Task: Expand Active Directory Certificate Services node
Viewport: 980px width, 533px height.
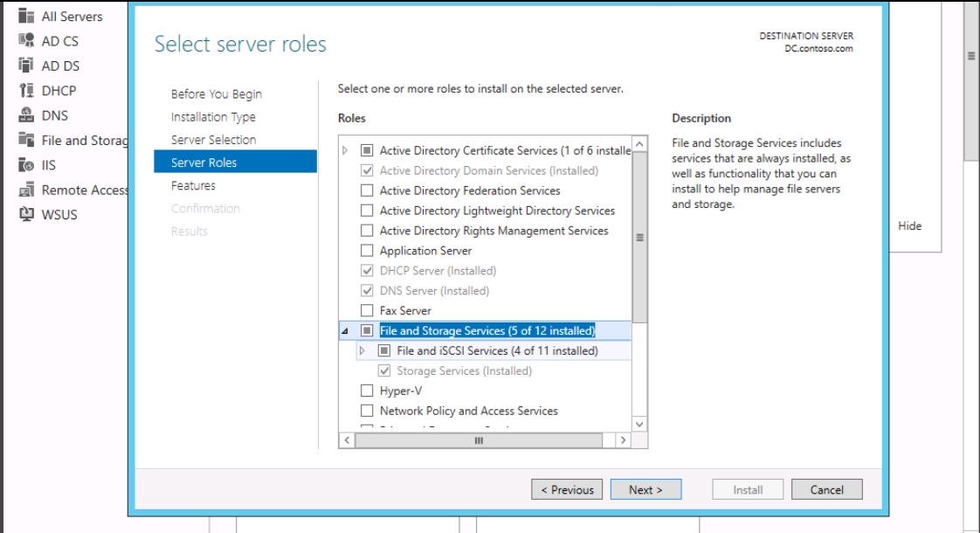Action: point(345,150)
